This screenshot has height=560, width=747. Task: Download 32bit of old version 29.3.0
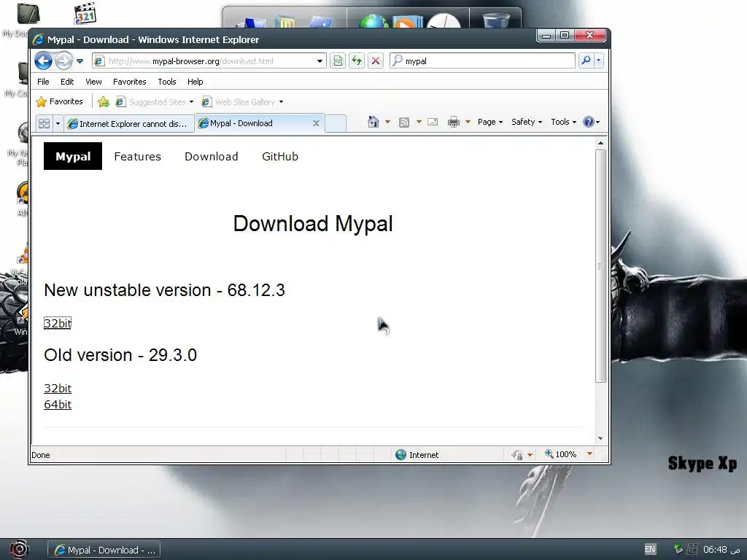point(58,389)
